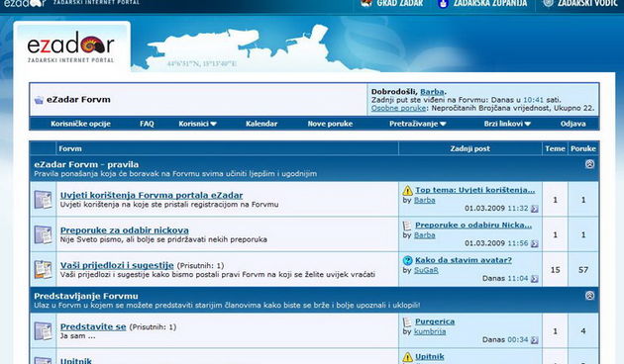Click the 15 topics count cell

pyautogui.click(x=555, y=270)
